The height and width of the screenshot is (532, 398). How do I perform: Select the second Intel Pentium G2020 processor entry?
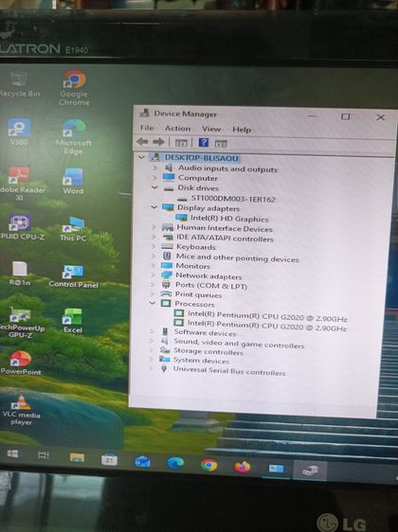267,326
